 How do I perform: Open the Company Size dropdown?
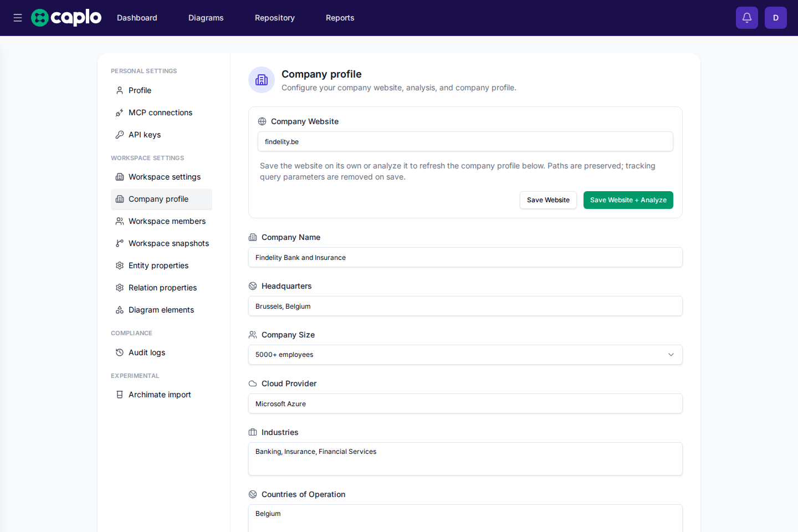click(x=465, y=355)
